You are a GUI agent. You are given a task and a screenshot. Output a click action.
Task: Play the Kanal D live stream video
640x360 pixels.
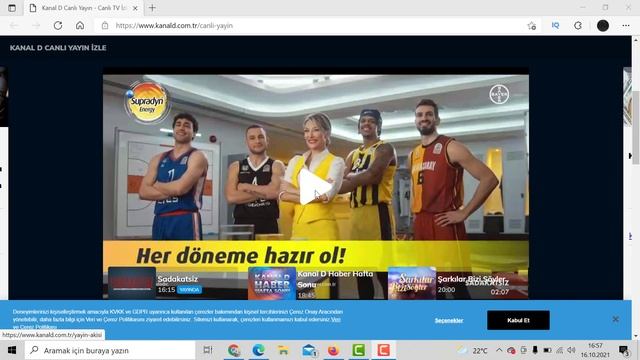(x=315, y=186)
